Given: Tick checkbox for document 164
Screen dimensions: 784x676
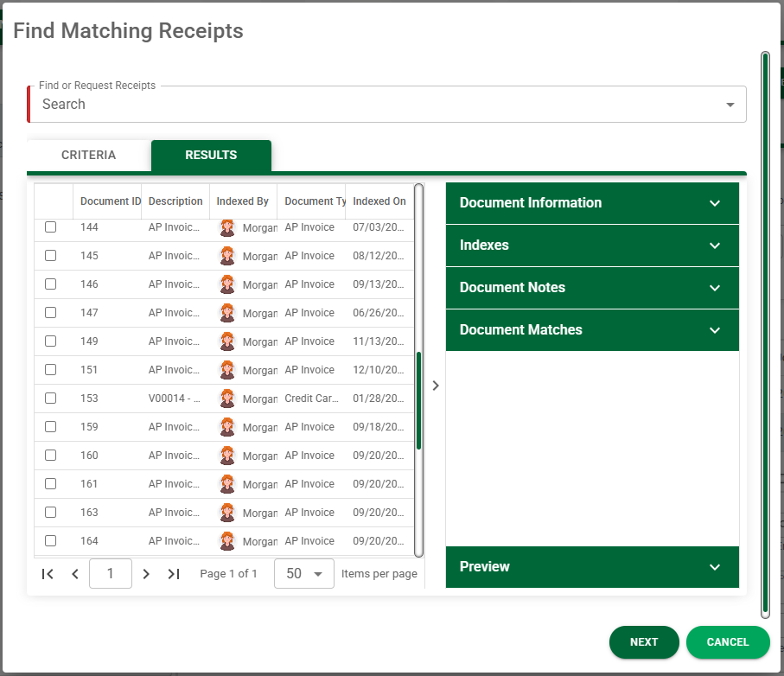Looking at the screenshot, I should pos(50,540).
